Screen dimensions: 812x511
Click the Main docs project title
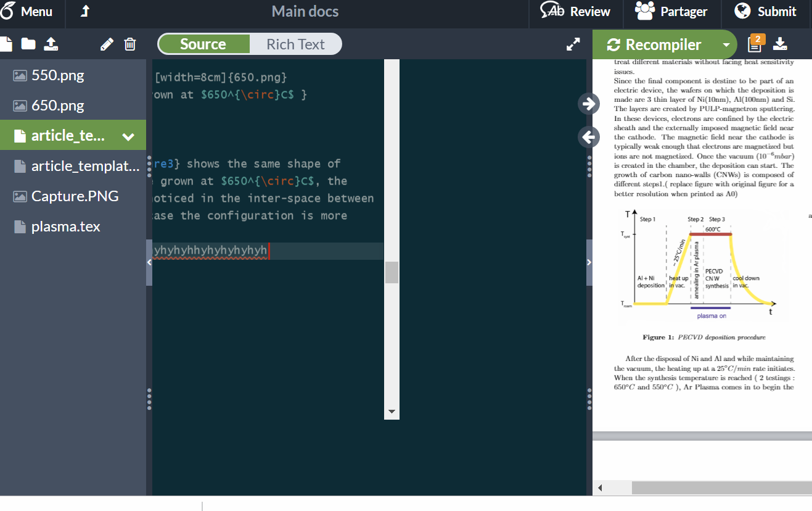coord(305,12)
